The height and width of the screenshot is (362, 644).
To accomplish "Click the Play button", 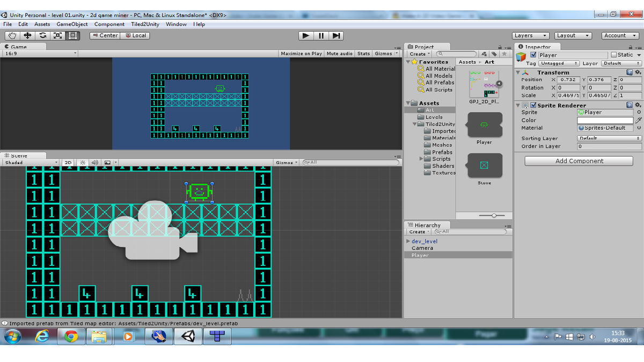I will 306,35.
